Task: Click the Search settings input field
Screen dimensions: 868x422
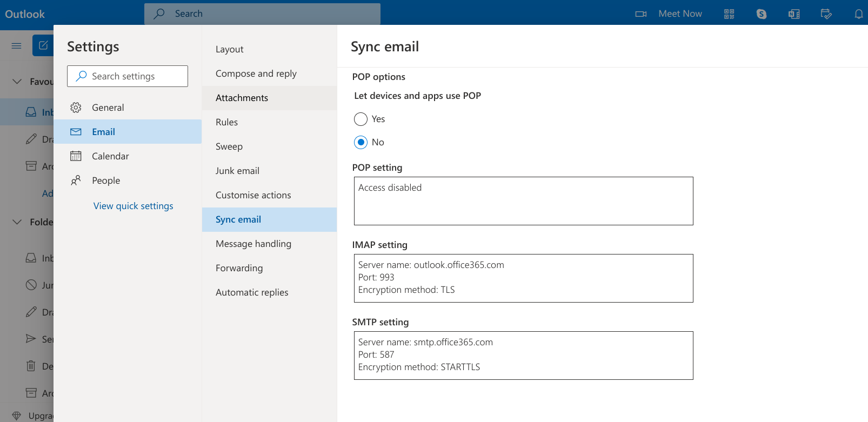Action: coord(128,76)
